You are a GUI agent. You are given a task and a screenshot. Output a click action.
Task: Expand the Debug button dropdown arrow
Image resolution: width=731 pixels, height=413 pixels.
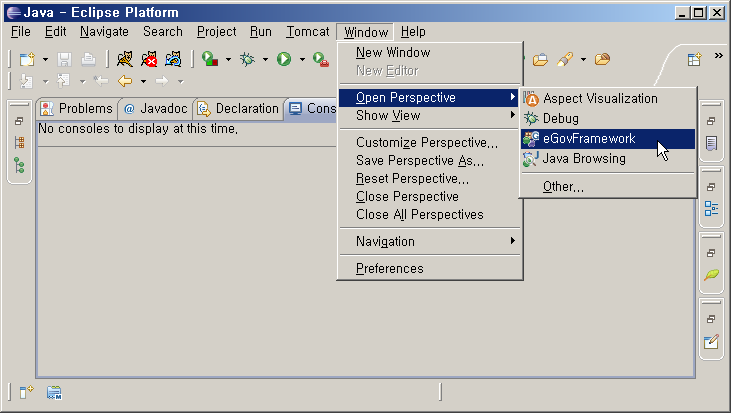click(265, 60)
